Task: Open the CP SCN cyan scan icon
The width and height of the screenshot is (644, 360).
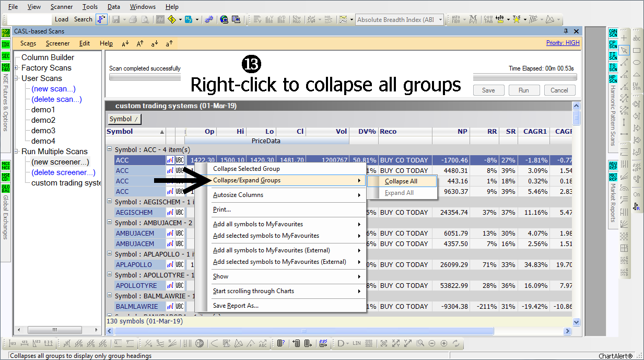Action: [613, 44]
